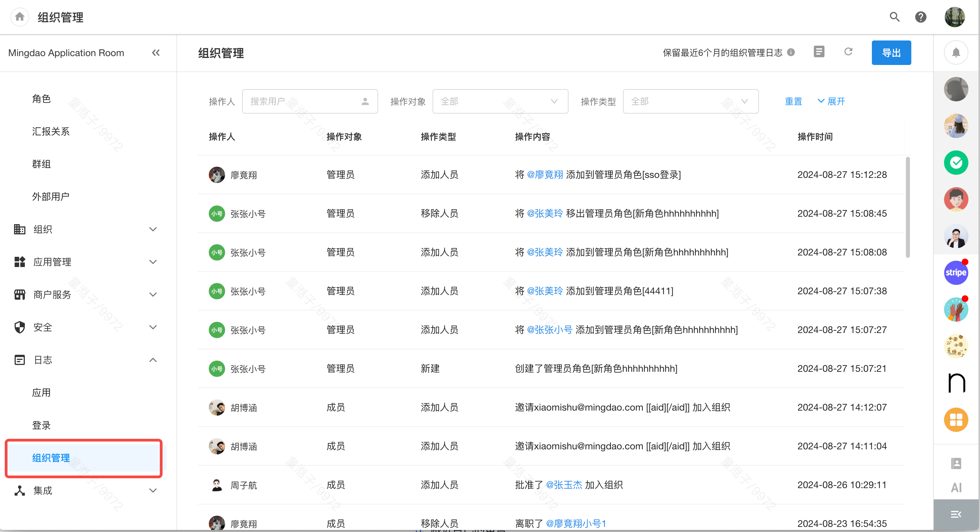Open the help question mark icon
Image resolution: width=980 pixels, height=532 pixels.
point(920,17)
